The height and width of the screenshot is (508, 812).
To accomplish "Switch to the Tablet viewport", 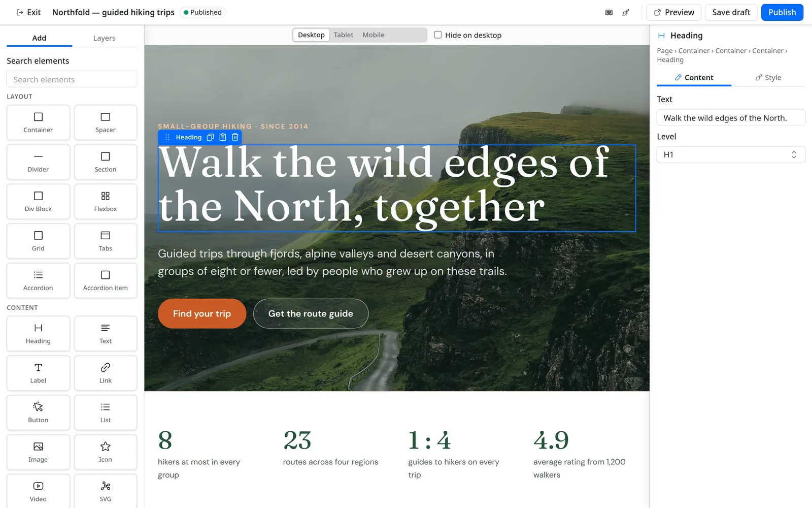I will point(344,35).
